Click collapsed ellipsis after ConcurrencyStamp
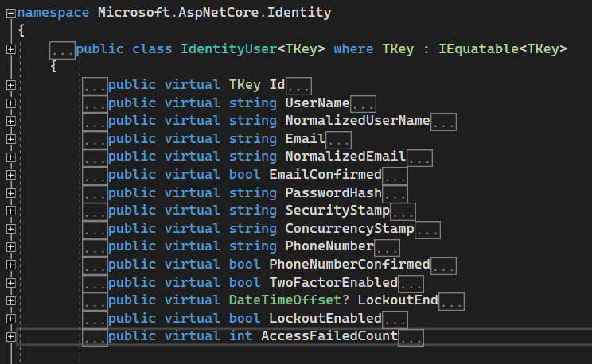The height and width of the screenshot is (364, 592). click(427, 230)
